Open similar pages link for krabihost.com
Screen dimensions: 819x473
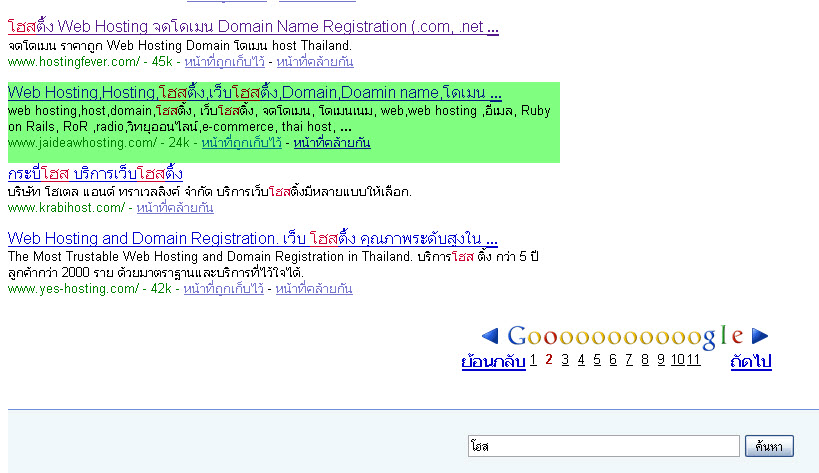(x=175, y=208)
